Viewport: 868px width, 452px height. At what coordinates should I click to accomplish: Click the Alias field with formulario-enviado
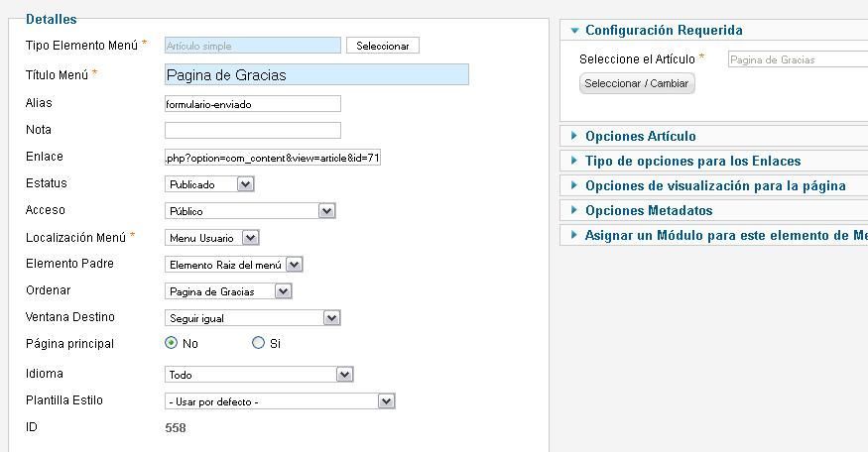(x=252, y=103)
